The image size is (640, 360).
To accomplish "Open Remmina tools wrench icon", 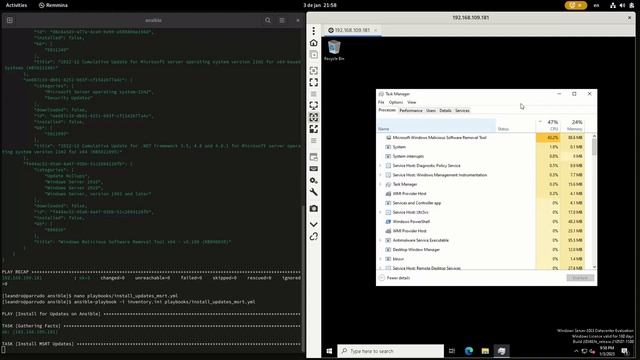I will pos(313,192).
